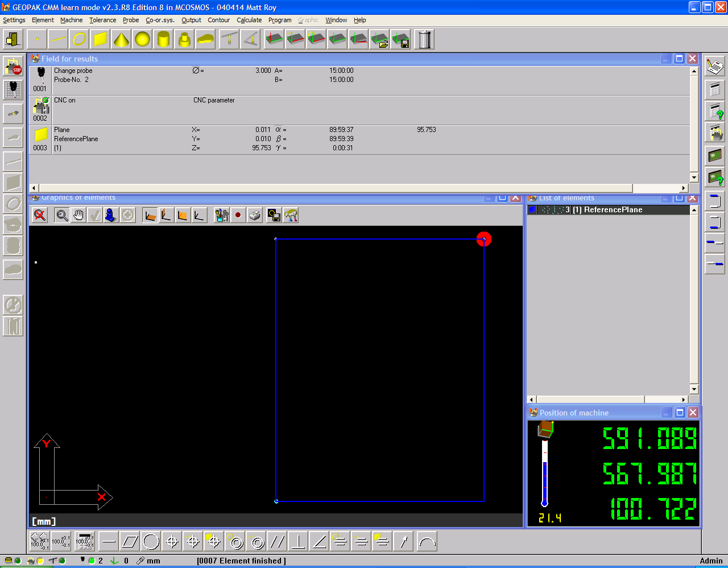Open the Help menu
Image resolution: width=728 pixels, height=568 pixels.
point(360,20)
